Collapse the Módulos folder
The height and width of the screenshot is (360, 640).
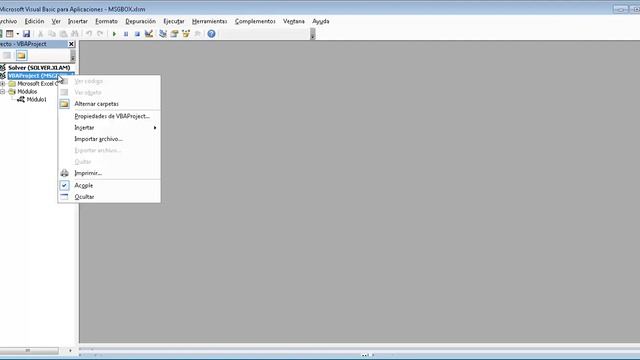3,92
